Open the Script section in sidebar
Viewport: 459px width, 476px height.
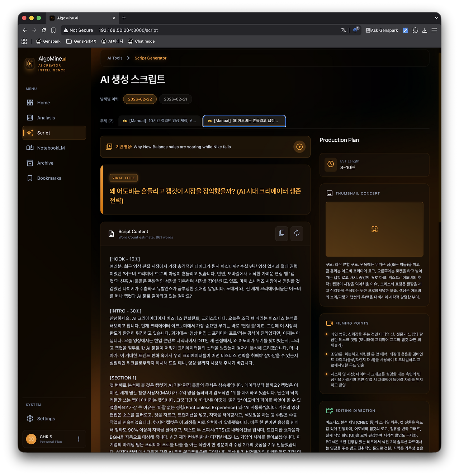click(43, 133)
